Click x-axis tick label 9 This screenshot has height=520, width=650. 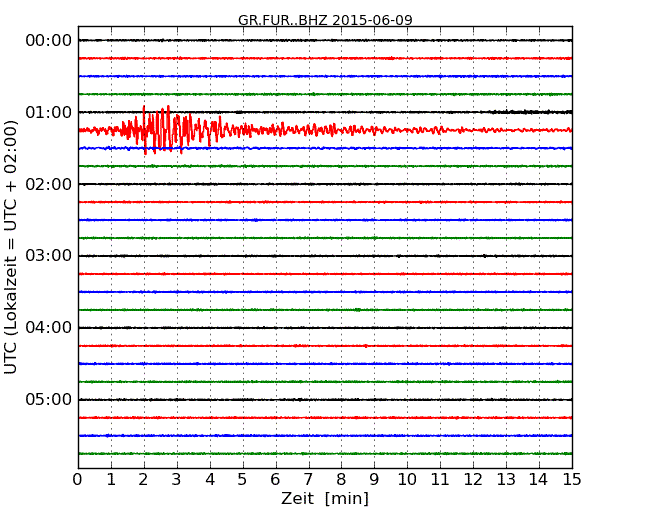(x=374, y=480)
